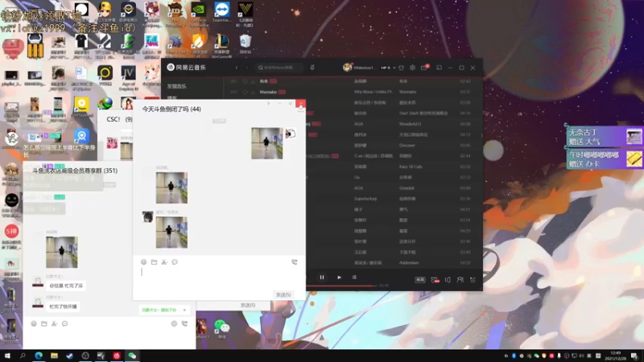Click the Discover album name
Screen dimensions: 644x362
(407, 146)
